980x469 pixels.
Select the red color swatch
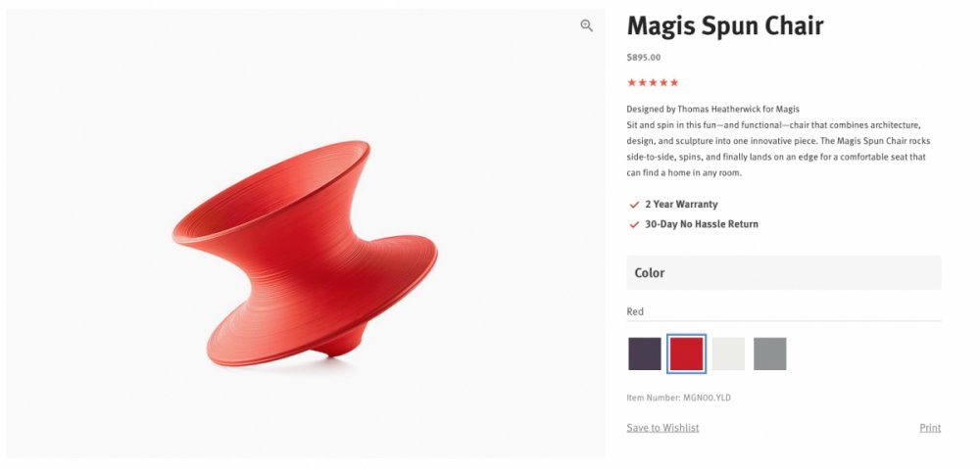[686, 353]
